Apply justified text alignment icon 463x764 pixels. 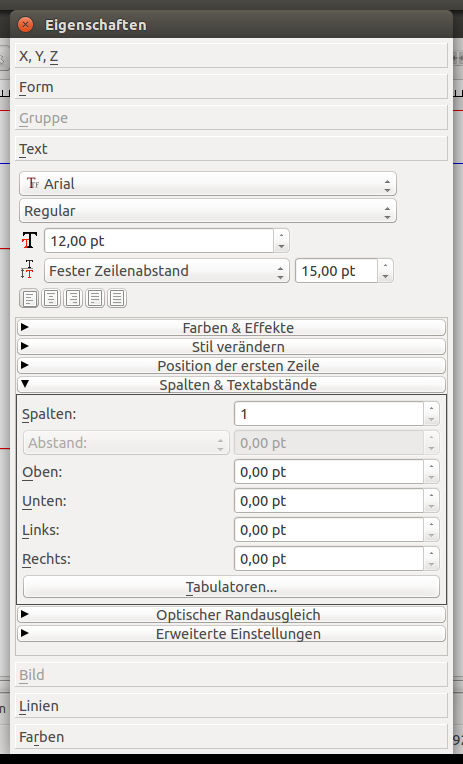[x=95, y=298]
